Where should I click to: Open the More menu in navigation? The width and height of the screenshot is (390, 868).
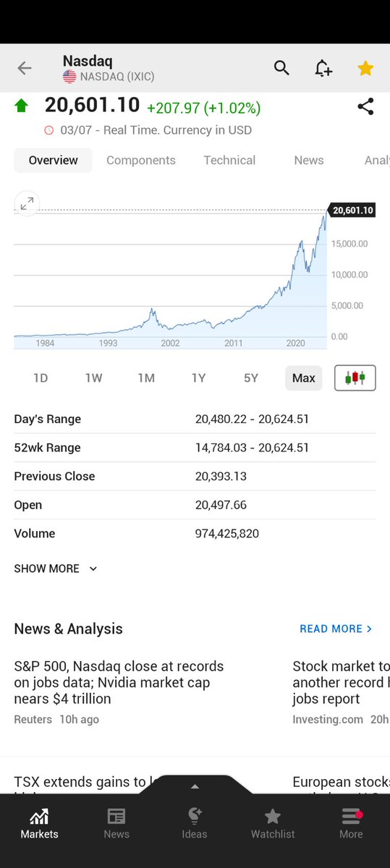pyautogui.click(x=351, y=823)
